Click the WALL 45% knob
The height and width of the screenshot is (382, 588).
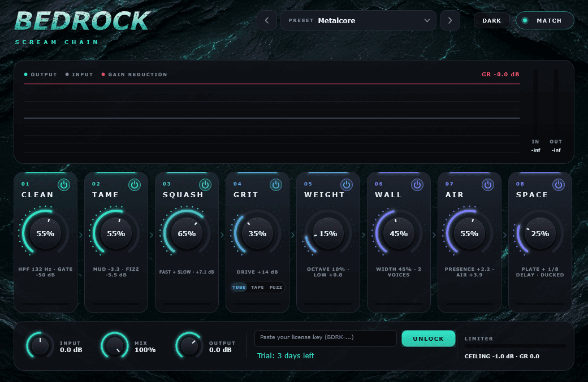(399, 233)
